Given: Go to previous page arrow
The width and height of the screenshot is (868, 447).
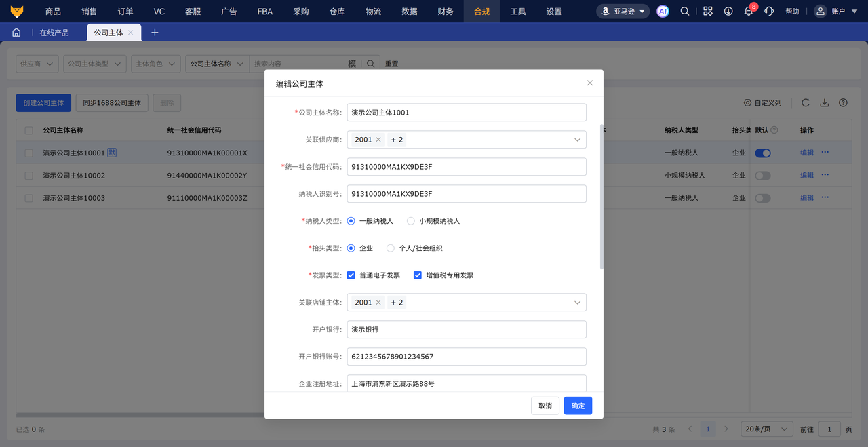Looking at the screenshot, I should click(x=690, y=429).
